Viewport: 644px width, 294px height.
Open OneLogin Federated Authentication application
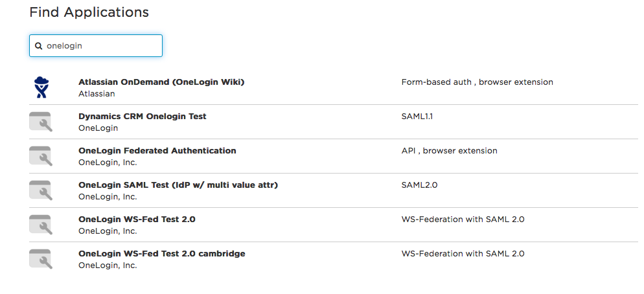[157, 151]
